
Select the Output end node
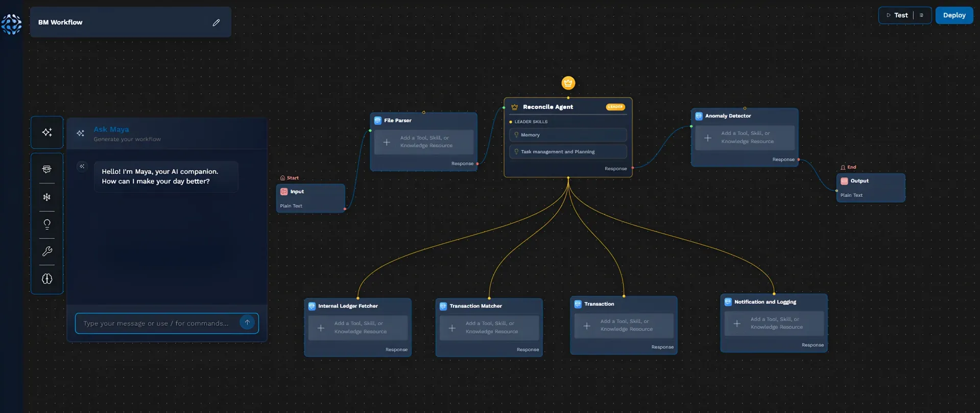point(870,188)
